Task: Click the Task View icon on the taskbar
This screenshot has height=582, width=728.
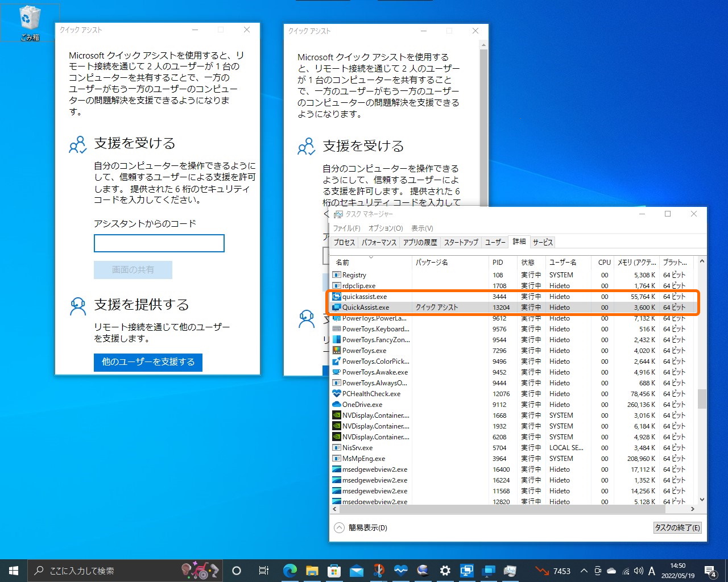Action: click(x=263, y=571)
